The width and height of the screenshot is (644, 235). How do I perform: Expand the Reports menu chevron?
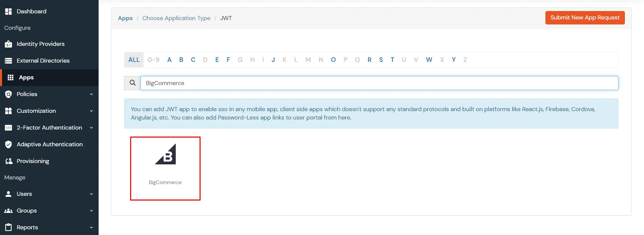91,228
